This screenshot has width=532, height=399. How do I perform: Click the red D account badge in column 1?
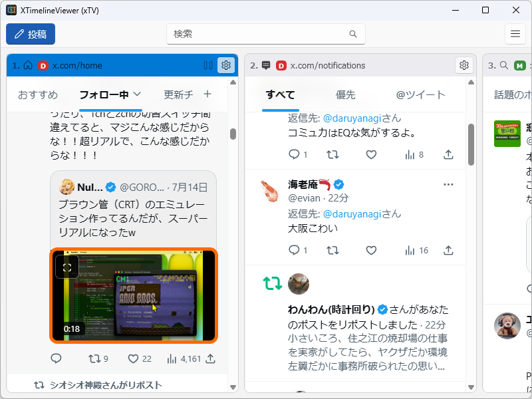(43, 65)
